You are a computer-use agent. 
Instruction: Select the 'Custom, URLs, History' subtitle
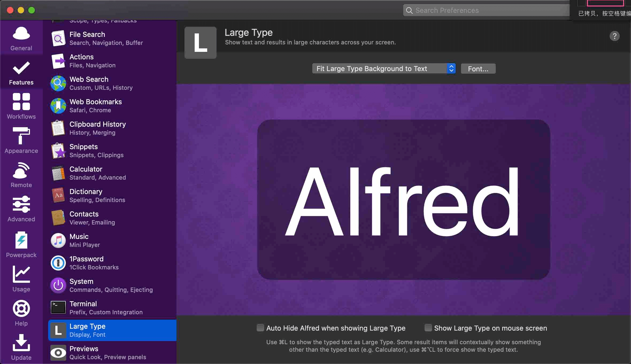click(x=101, y=88)
